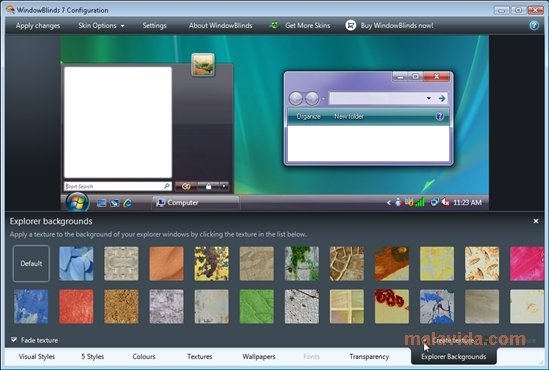
Task: Click the user picture icon in preview start menu
Action: pyautogui.click(x=203, y=65)
